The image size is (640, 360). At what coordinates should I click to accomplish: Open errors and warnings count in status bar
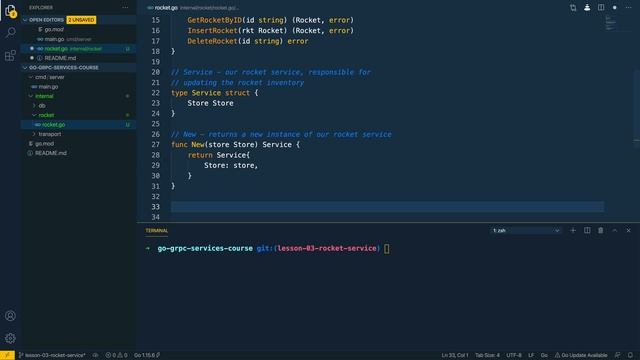pos(116,355)
